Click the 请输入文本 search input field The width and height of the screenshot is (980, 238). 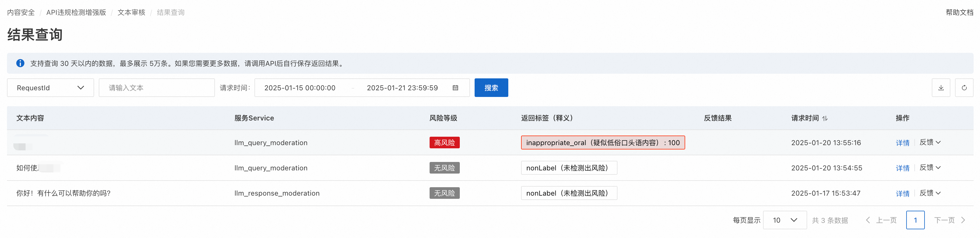(156, 88)
